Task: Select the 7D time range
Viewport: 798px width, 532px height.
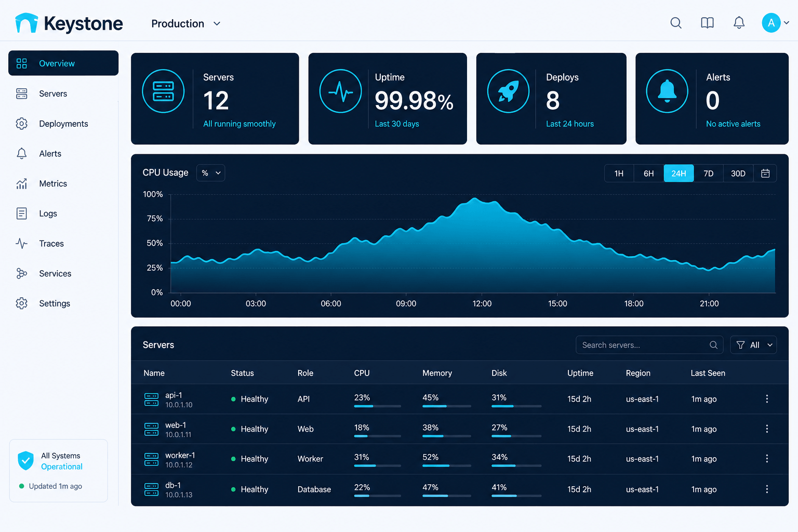Action: pyautogui.click(x=709, y=174)
